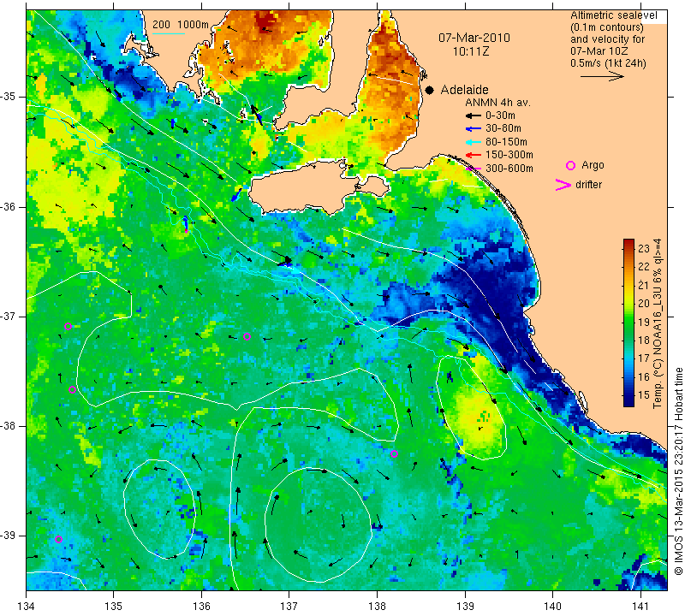
Task: Click the ANMN 4h av. heading
Action: 497,103
